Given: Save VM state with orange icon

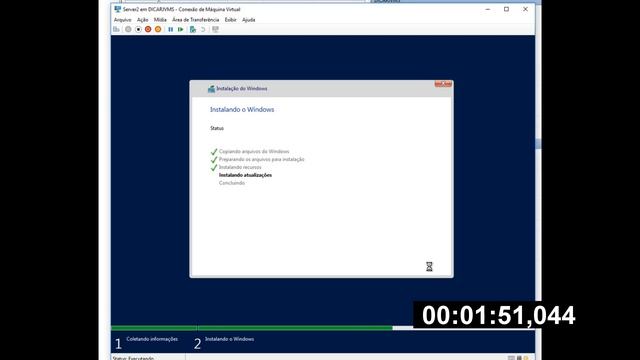Looking at the screenshot, I should (x=158, y=29).
